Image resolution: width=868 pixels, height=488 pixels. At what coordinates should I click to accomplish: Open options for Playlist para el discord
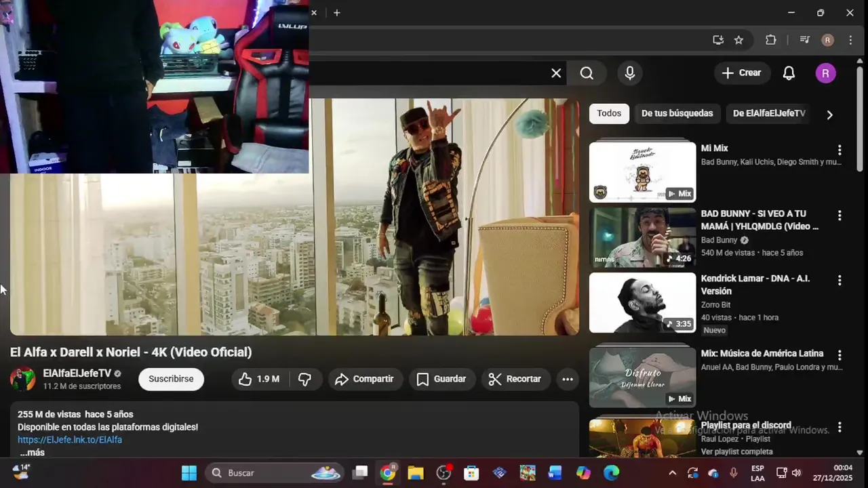[840, 427]
